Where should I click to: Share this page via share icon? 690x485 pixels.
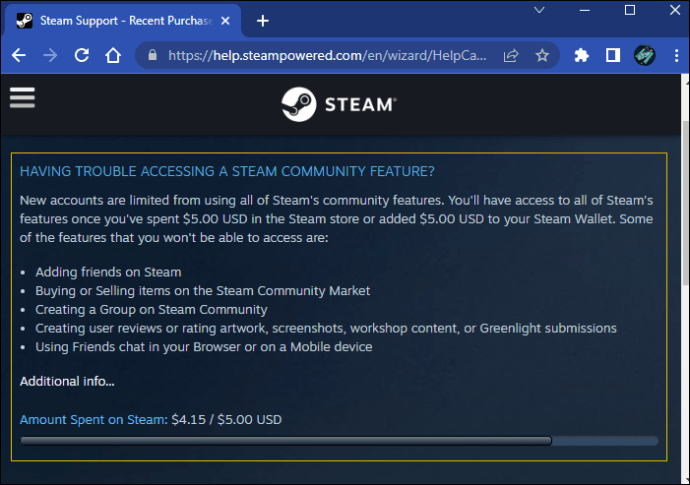511,55
